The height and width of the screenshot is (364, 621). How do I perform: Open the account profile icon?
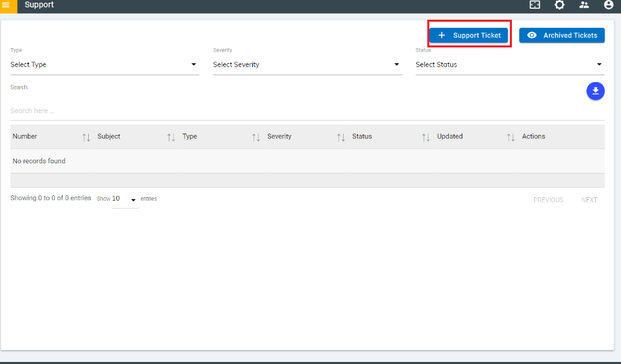(608, 5)
